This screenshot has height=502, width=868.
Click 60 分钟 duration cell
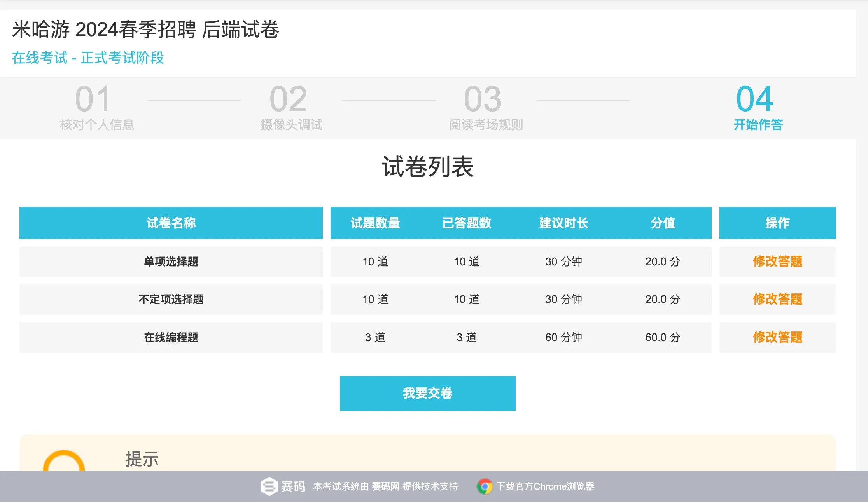(x=564, y=337)
